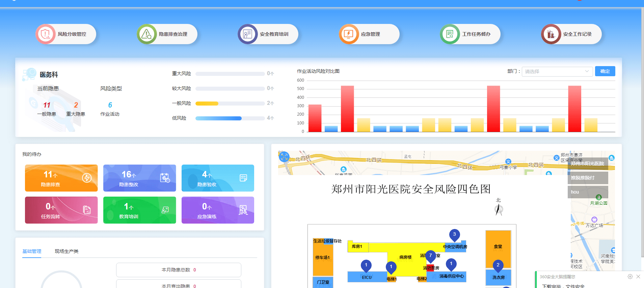Click the 低风险 progress bar

coord(230,118)
